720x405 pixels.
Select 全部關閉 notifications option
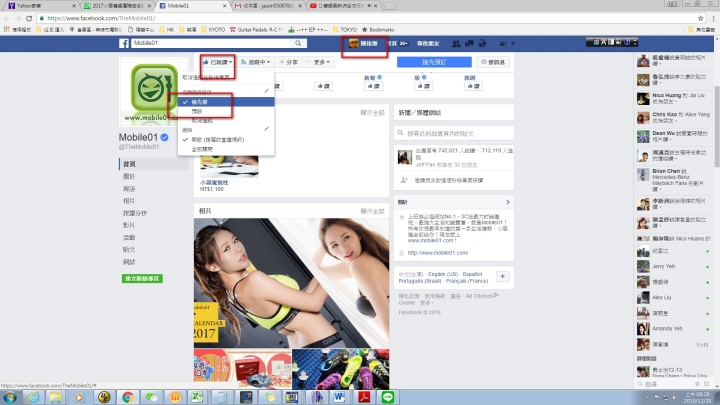[x=226, y=149]
